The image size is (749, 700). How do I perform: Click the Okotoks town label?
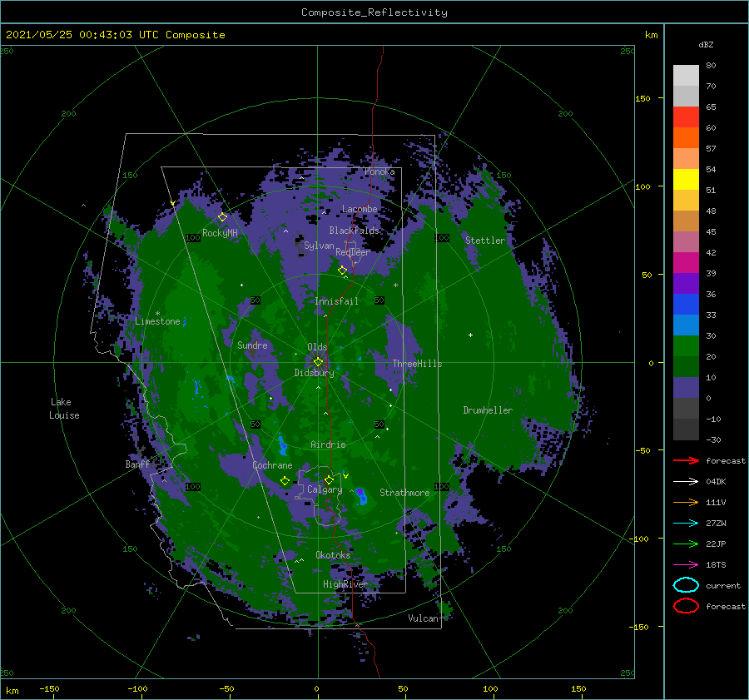coord(333,554)
